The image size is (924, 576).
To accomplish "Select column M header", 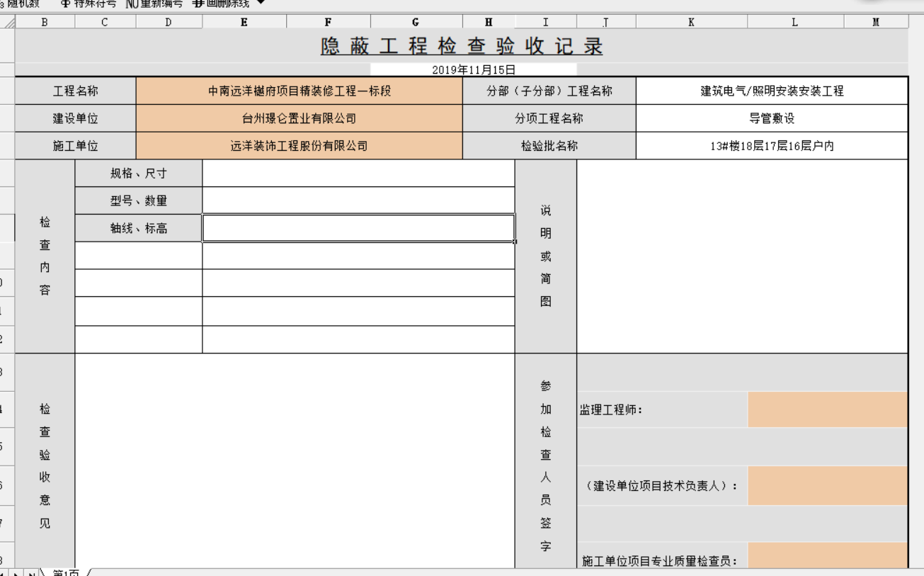I will 876,22.
